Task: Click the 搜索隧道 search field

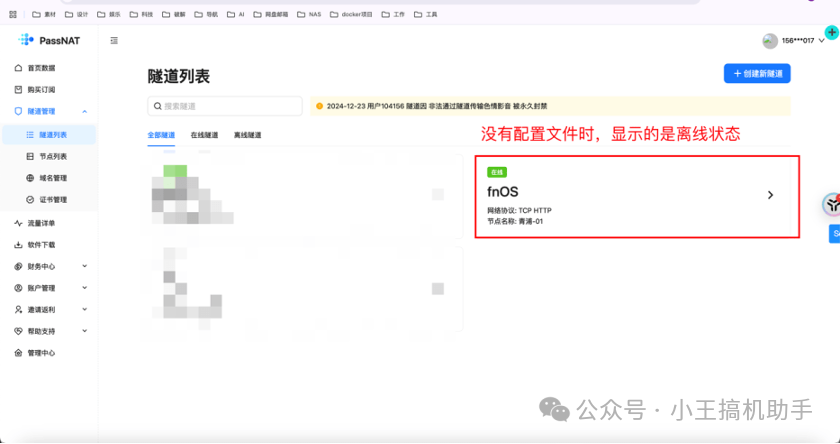Action: coord(225,106)
